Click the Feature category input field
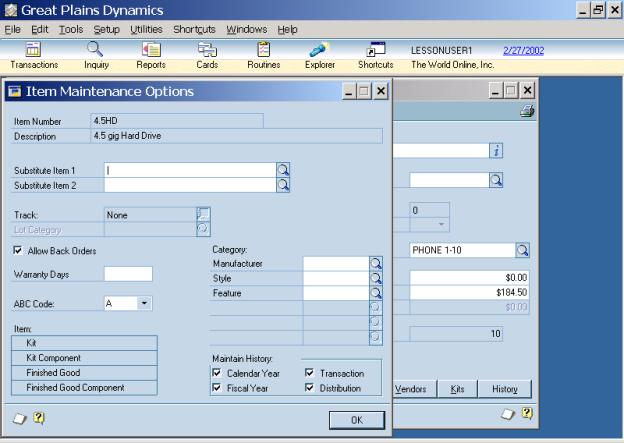The image size is (624, 443). coord(336,293)
